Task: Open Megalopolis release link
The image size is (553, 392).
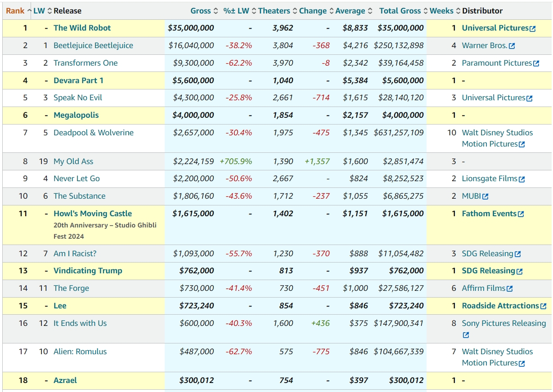Action: 76,115
